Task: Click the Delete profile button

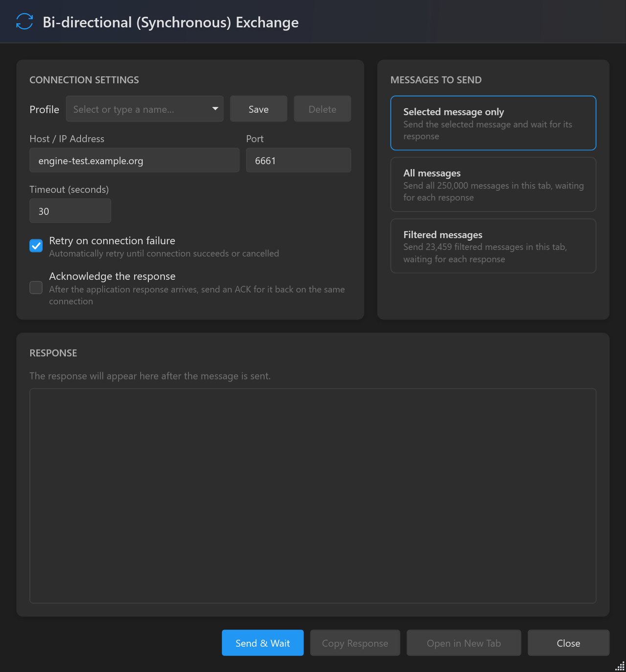Action: [322, 109]
